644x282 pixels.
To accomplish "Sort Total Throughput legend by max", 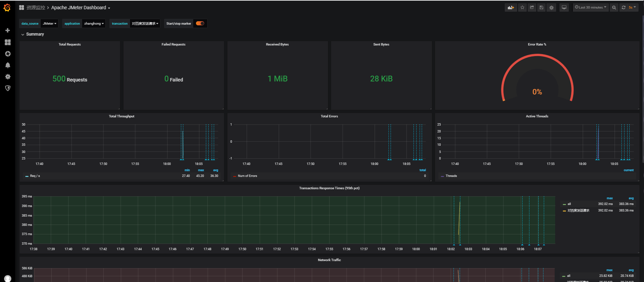I will point(201,170).
